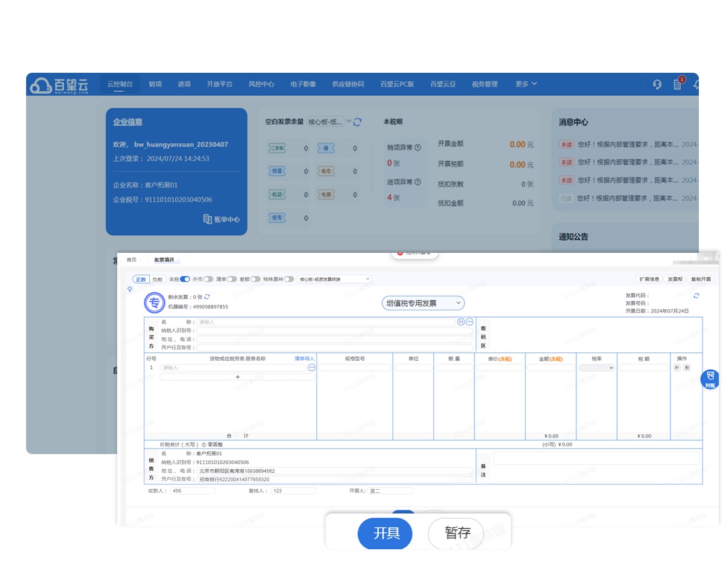The image size is (728, 582).
Task: Open the customer service headset icon
Action: [657, 84]
